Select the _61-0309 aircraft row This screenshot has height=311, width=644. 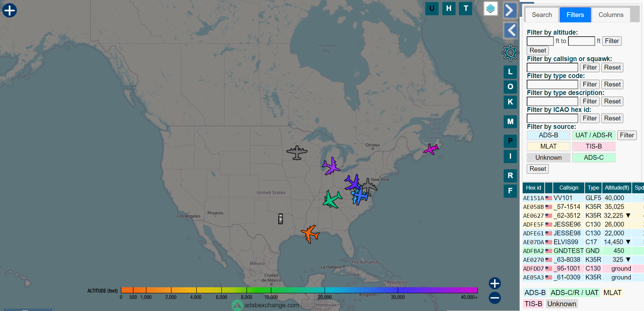point(583,277)
